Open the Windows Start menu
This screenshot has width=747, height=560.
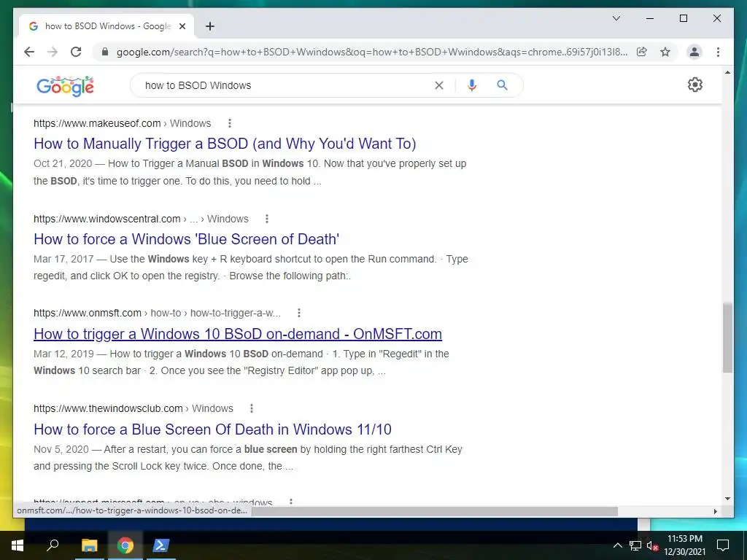18,545
